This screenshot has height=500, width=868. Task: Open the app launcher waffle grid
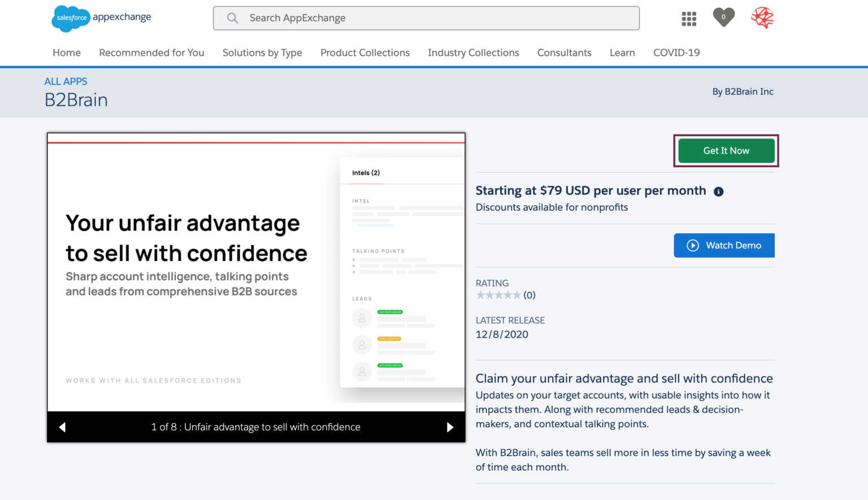point(689,18)
